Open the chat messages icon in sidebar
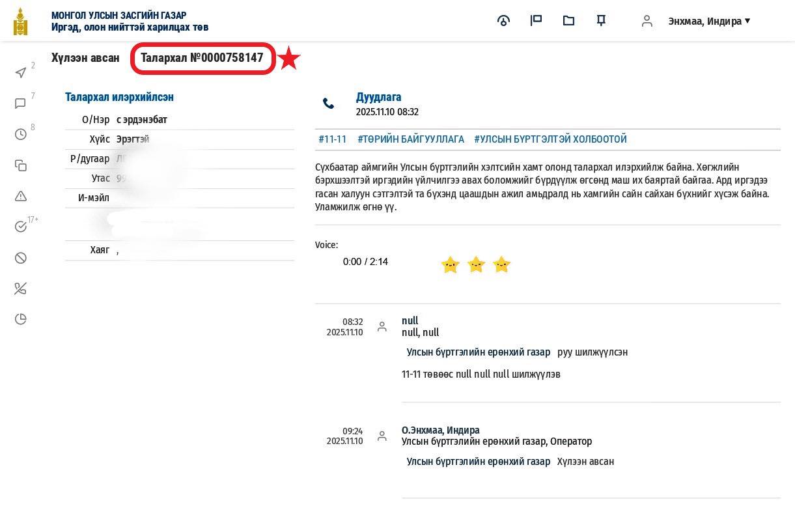Screen dimensions: 795x532 [x=21, y=104]
